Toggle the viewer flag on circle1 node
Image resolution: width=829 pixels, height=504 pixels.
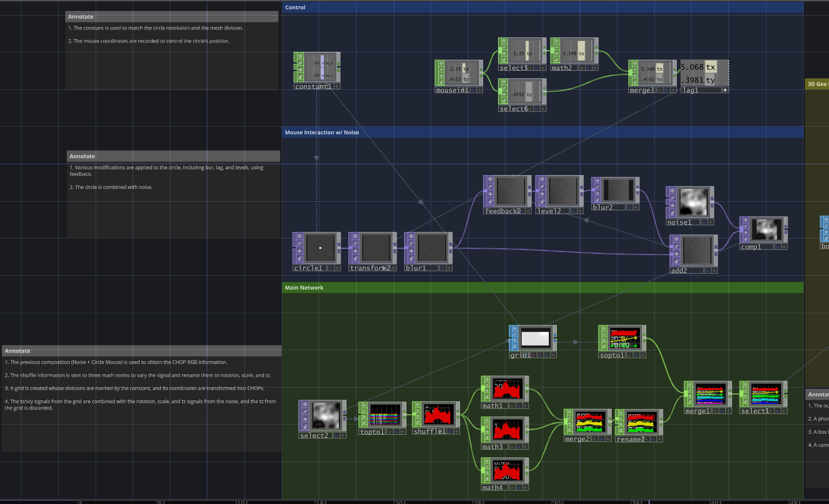[299, 236]
